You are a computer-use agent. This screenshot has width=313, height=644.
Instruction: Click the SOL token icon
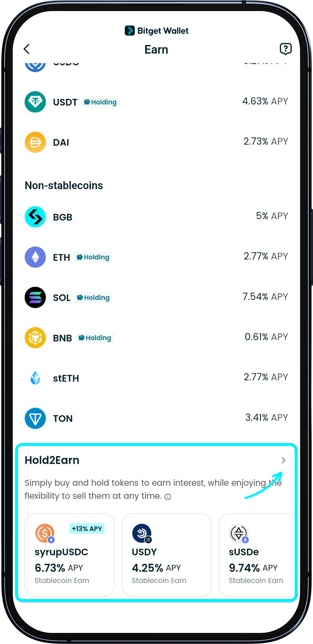tap(35, 297)
